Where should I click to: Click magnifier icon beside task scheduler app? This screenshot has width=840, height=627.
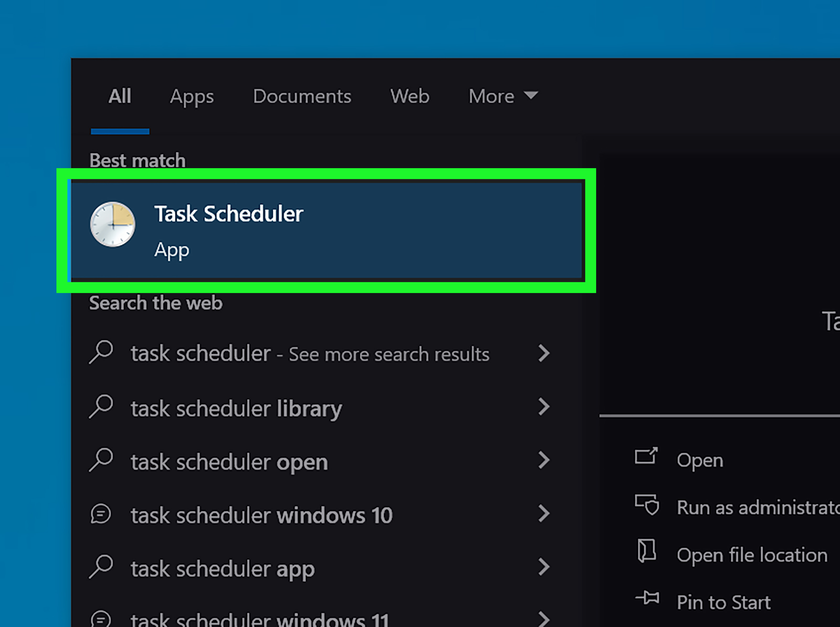coord(101,567)
